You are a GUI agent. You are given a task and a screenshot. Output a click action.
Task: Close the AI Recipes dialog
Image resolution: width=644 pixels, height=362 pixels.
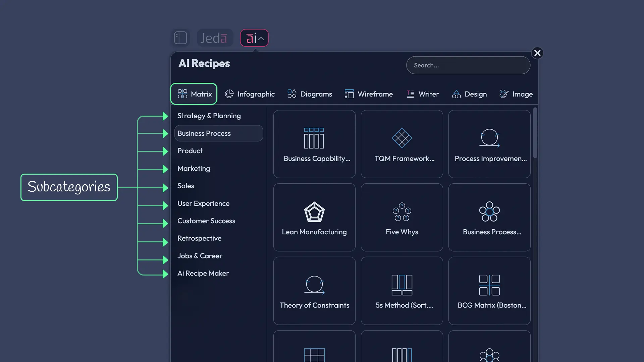click(x=537, y=53)
